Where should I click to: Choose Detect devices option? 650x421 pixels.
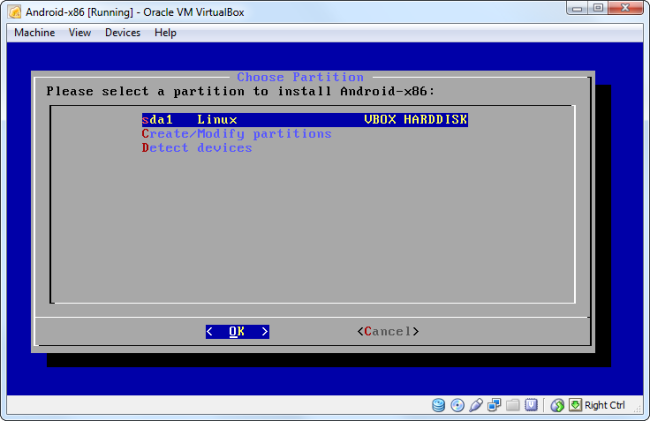(x=197, y=148)
